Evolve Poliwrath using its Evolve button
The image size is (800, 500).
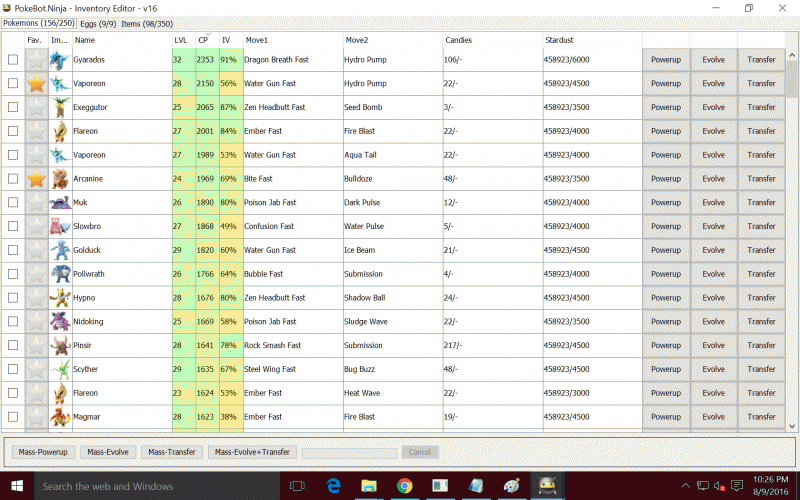(713, 274)
